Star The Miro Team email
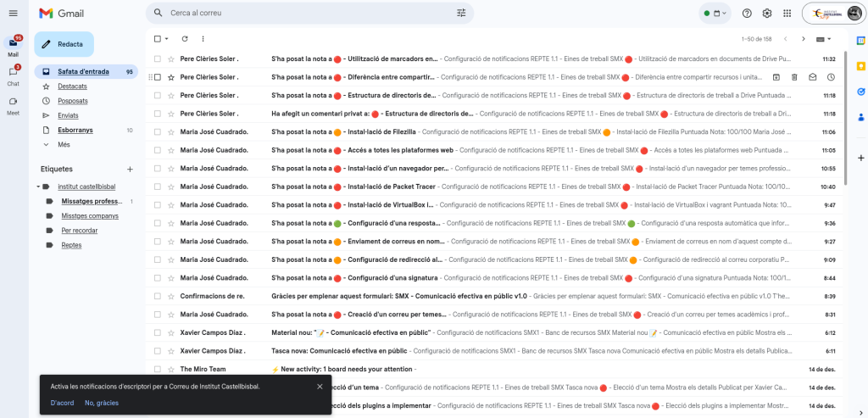 click(171, 370)
